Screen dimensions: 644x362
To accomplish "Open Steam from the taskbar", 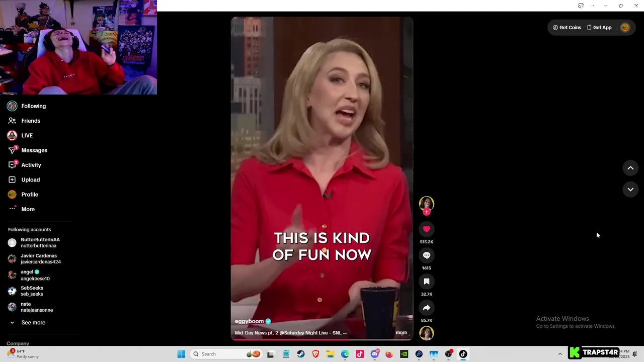I will click(301, 354).
